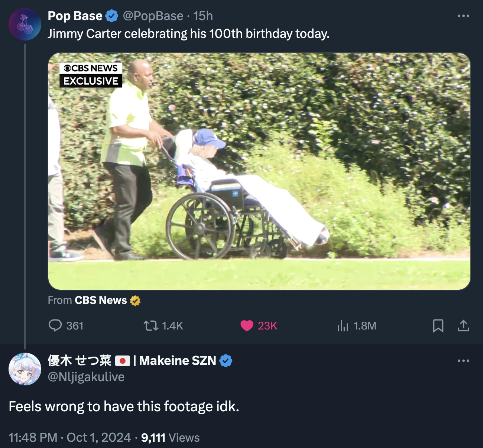The height and width of the screenshot is (448, 483).
Task: Click the Pop Base cherry avatar
Action: (x=25, y=24)
